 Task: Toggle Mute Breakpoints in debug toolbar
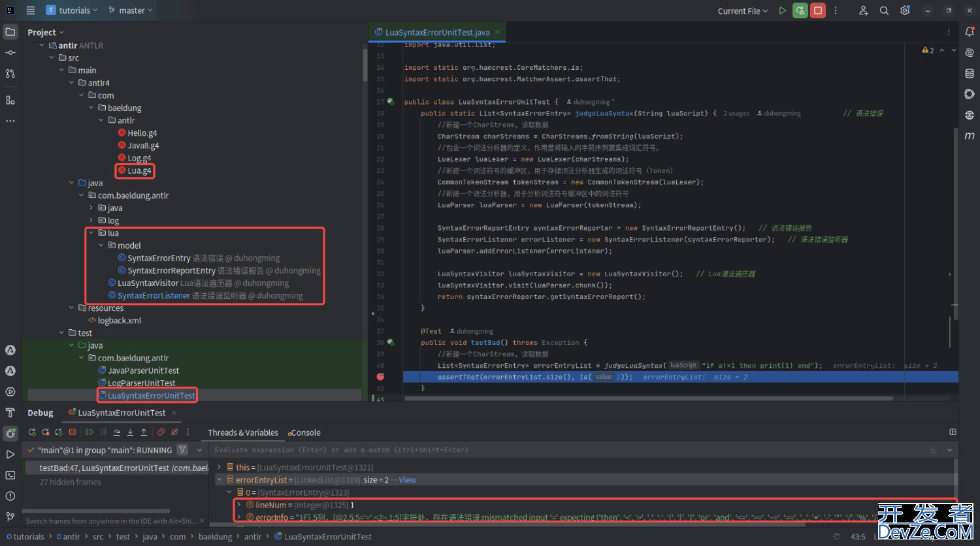(174, 432)
